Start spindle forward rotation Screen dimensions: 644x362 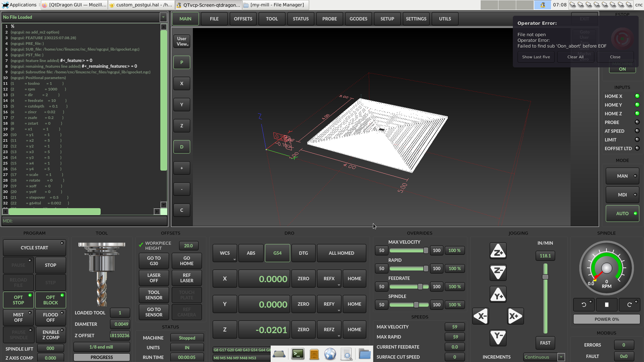click(629, 305)
